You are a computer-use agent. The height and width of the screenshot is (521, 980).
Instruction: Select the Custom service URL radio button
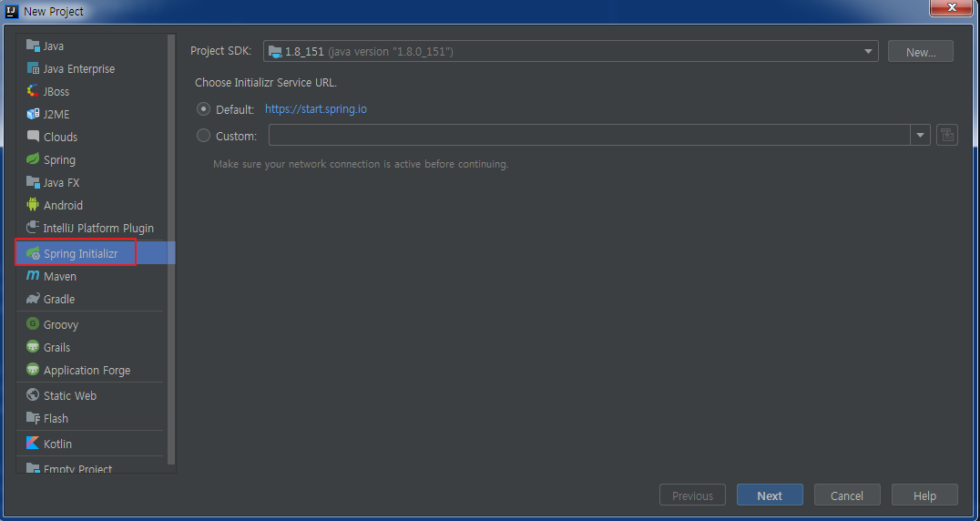pos(203,136)
